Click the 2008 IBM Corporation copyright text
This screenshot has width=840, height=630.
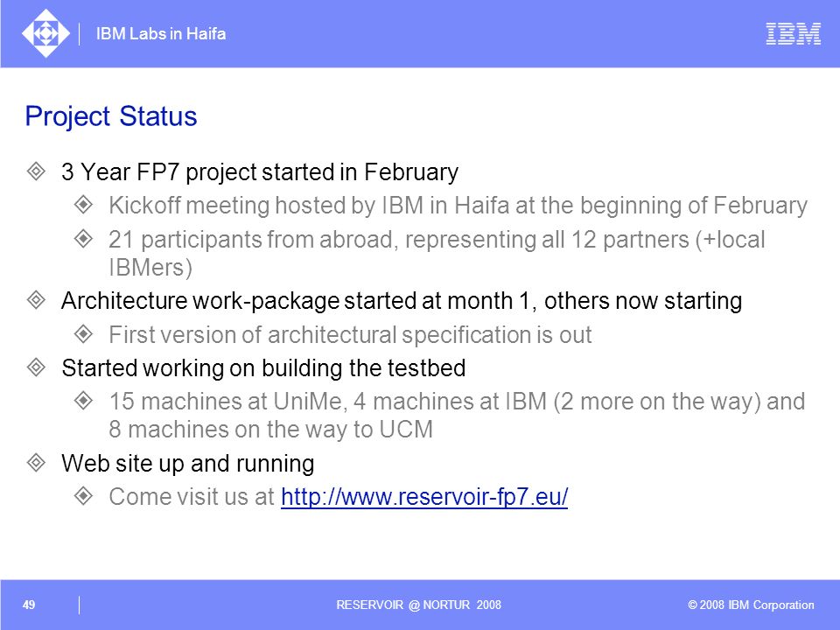(751, 605)
